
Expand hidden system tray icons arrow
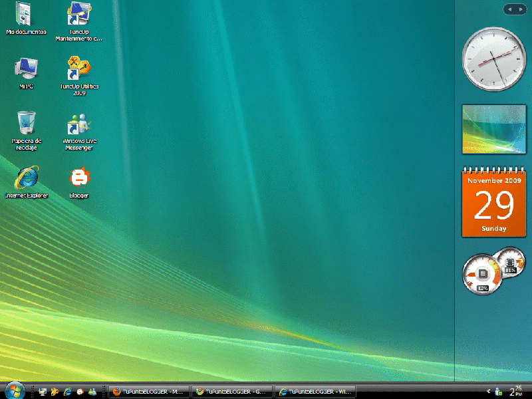coord(489,392)
